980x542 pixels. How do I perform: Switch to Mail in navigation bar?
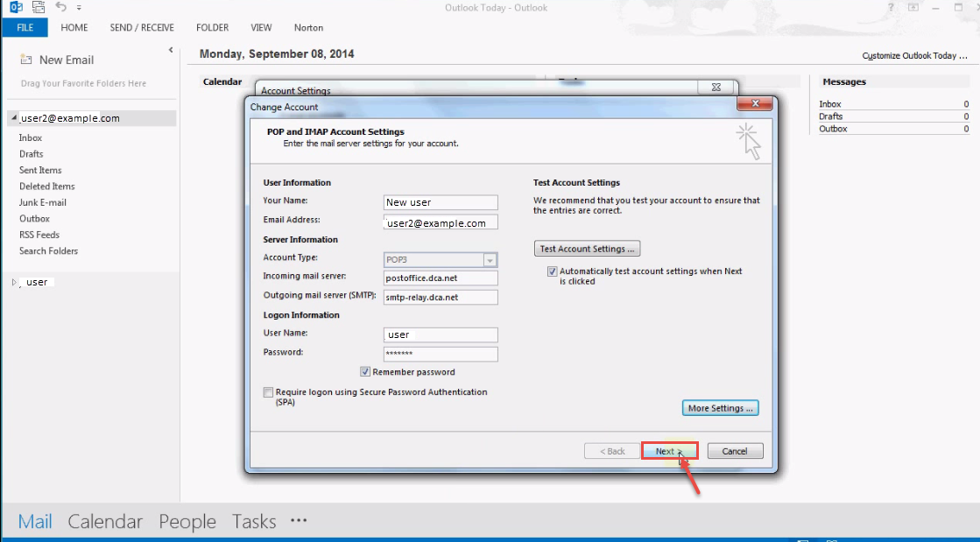click(x=35, y=521)
